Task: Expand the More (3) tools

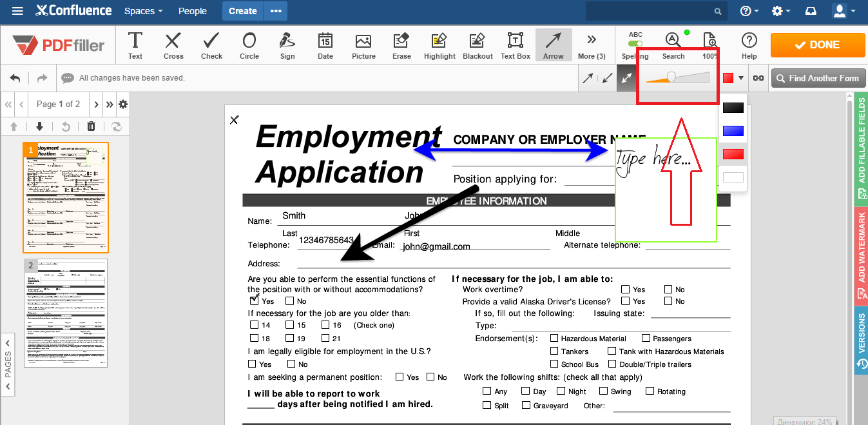Action: tap(592, 45)
